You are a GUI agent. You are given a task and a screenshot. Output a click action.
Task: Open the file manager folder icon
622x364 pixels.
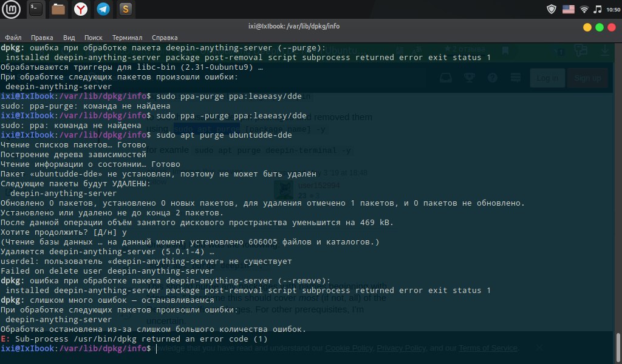click(58, 9)
